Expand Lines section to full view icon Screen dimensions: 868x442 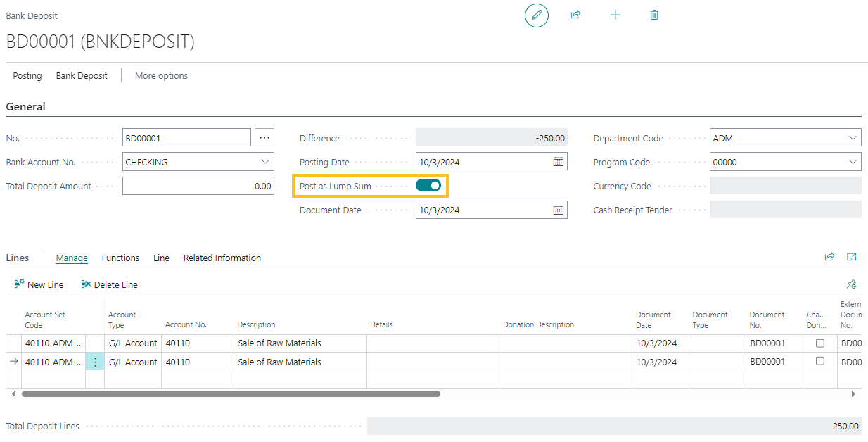852,257
